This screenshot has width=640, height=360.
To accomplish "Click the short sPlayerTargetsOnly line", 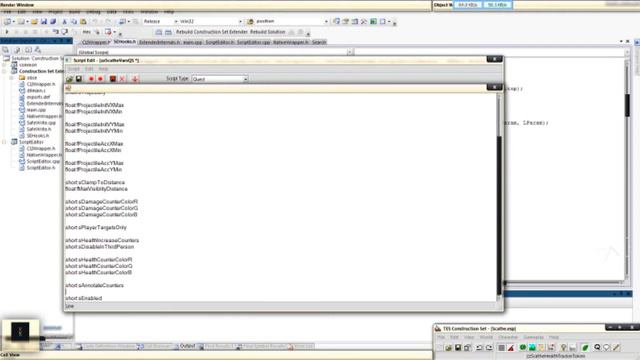I will pyautogui.click(x=96, y=227).
